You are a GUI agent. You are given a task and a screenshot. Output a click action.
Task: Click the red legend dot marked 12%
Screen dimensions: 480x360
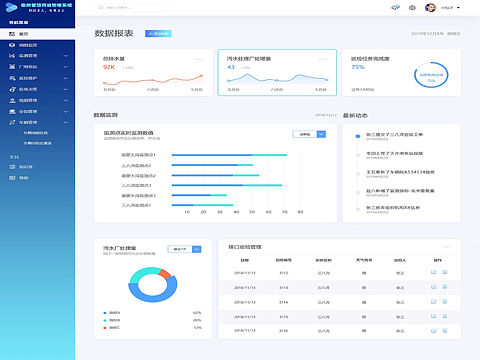(x=105, y=328)
